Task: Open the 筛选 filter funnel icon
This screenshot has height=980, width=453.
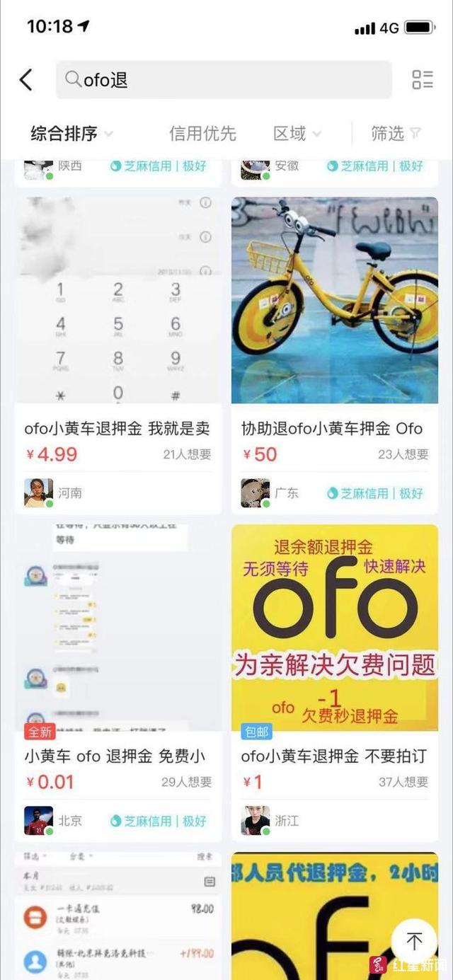Action: pyautogui.click(x=416, y=133)
